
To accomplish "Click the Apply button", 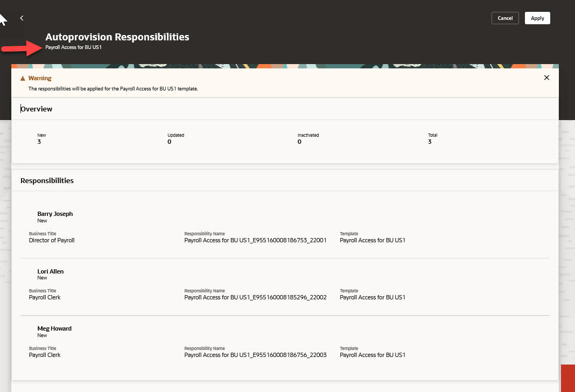I will (537, 18).
